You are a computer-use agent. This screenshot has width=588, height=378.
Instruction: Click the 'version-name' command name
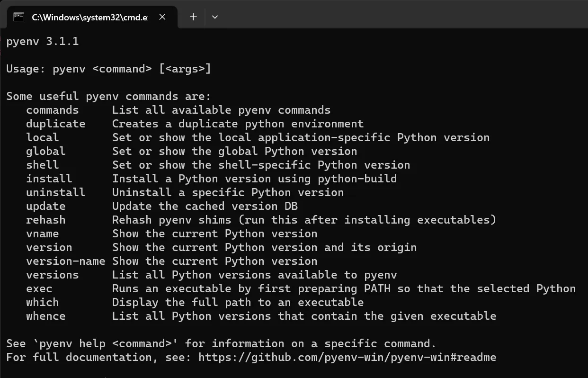[66, 261]
